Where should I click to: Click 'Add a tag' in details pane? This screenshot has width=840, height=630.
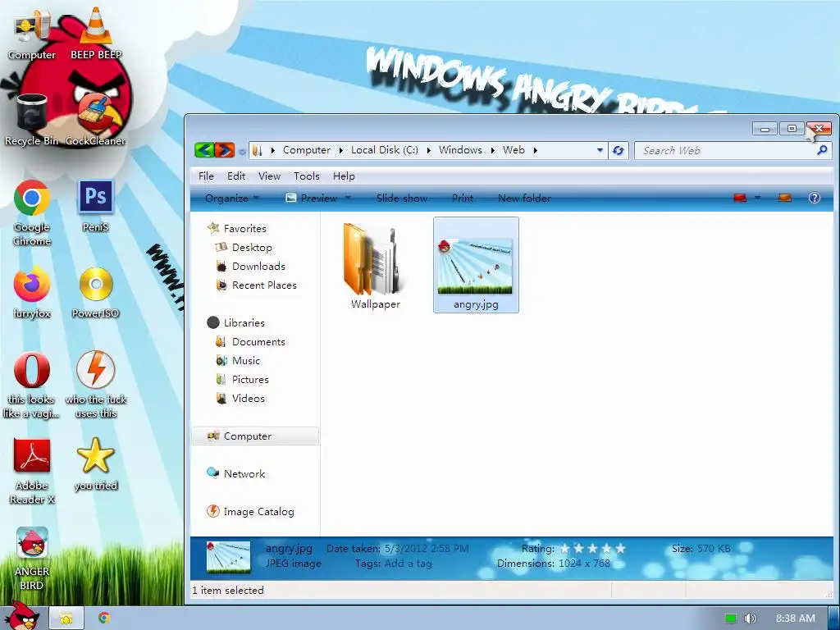point(408,564)
